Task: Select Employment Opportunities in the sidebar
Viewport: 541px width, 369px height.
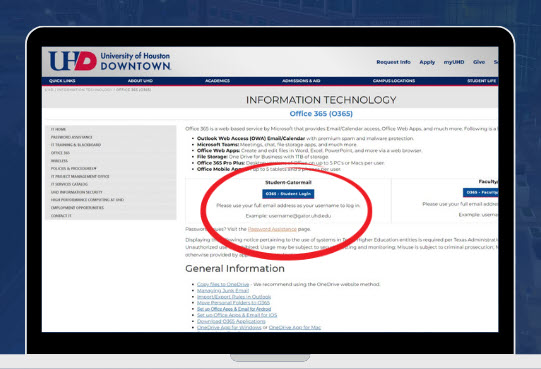Action: click(x=77, y=208)
